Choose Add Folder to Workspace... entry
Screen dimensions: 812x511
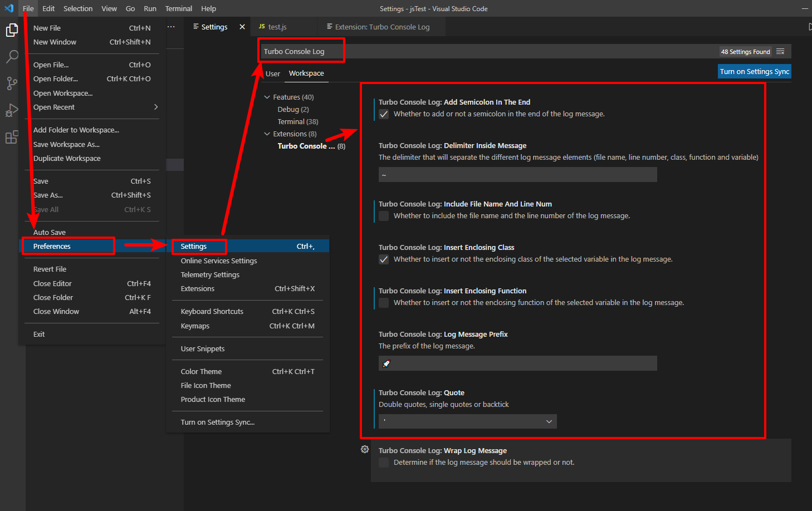click(x=92, y=130)
